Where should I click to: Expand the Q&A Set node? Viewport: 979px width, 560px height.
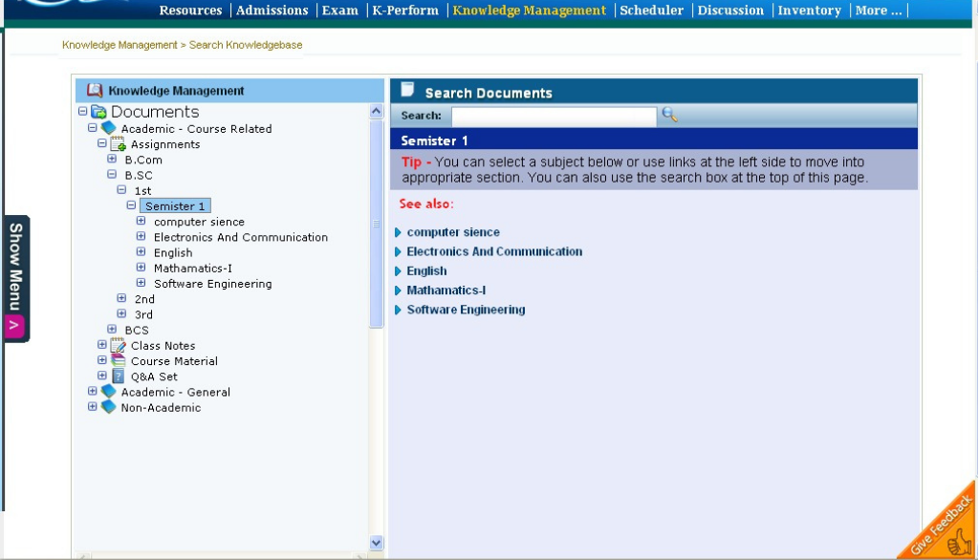click(x=101, y=376)
